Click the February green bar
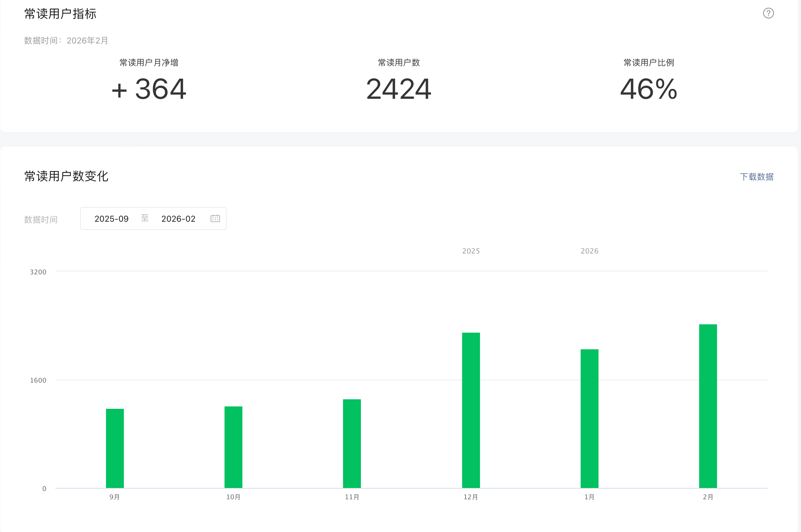The height and width of the screenshot is (532, 801). [708, 406]
